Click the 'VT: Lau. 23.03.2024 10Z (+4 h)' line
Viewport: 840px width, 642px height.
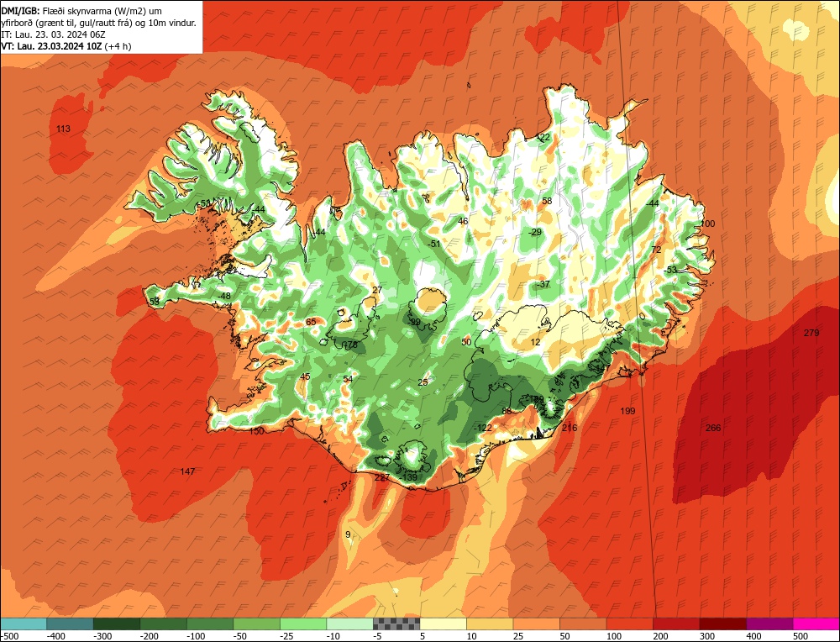click(66, 46)
